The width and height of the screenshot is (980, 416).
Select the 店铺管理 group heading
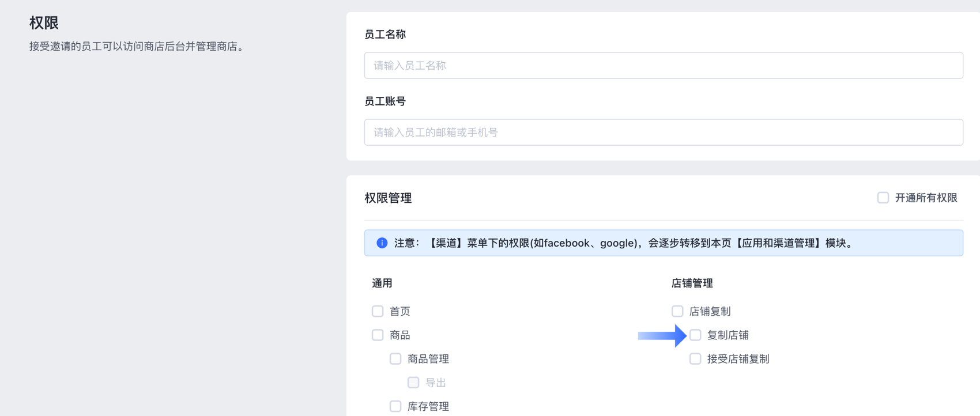(x=692, y=283)
